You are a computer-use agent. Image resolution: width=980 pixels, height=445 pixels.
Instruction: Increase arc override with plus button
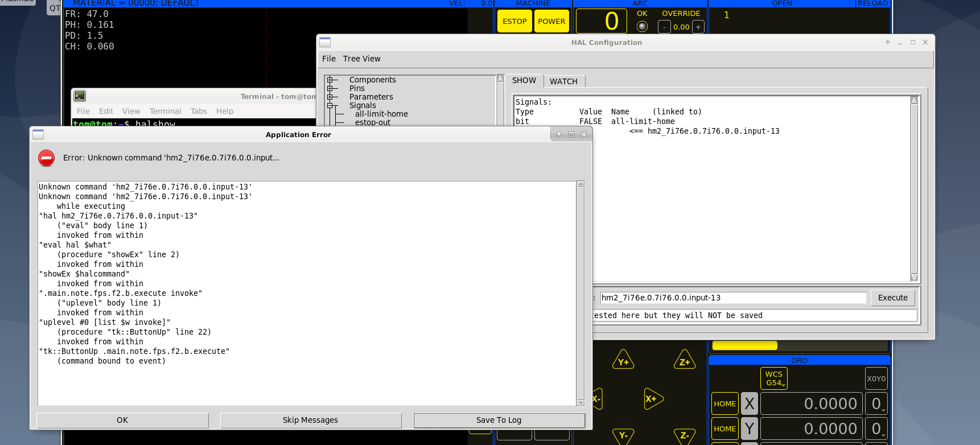click(x=698, y=27)
